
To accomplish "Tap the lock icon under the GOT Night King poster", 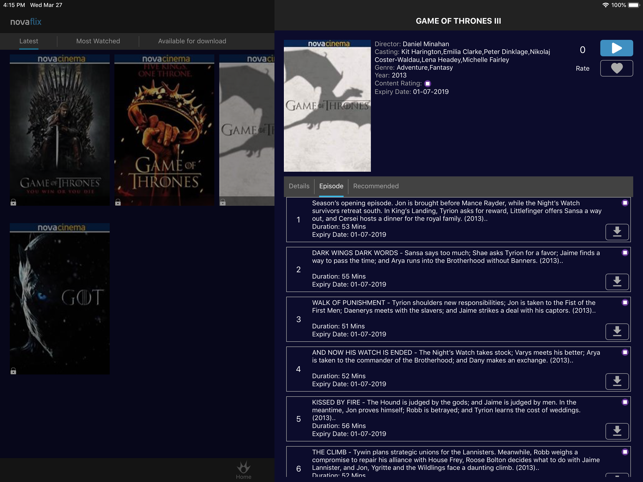I will (x=13, y=371).
